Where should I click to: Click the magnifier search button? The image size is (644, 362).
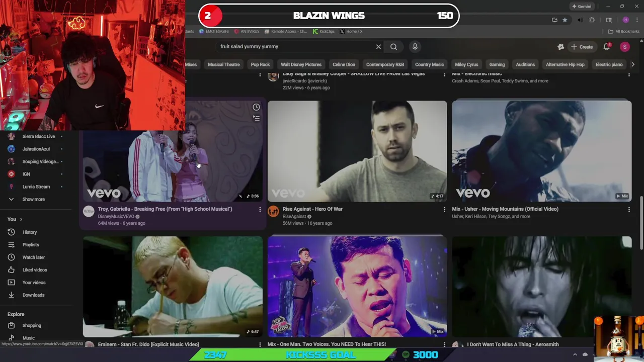tap(393, 47)
